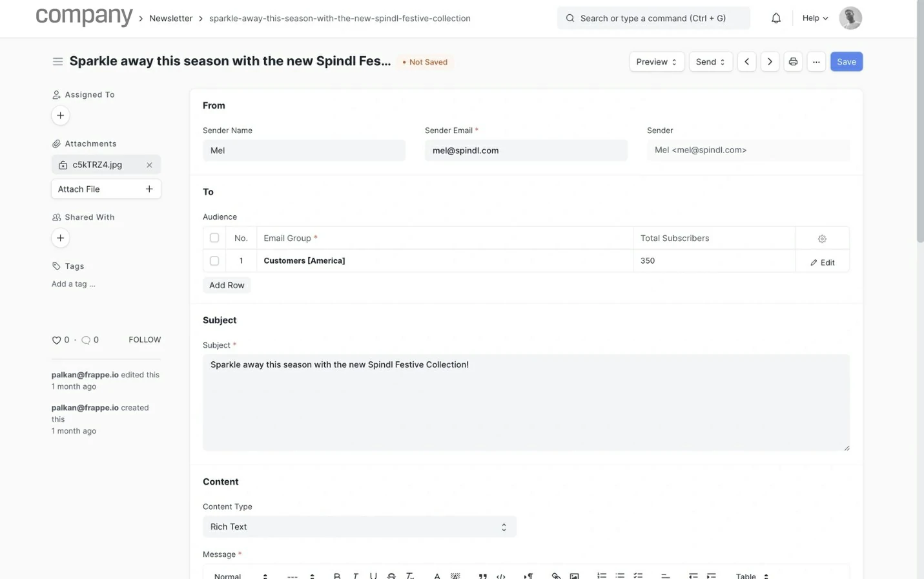924x579 pixels.
Task: Open the Help menu
Action: 815,18
